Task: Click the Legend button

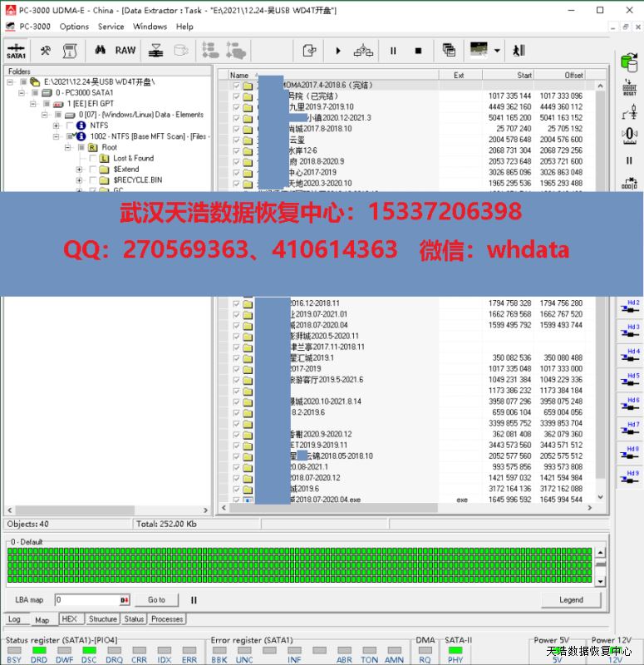Action: (571, 599)
